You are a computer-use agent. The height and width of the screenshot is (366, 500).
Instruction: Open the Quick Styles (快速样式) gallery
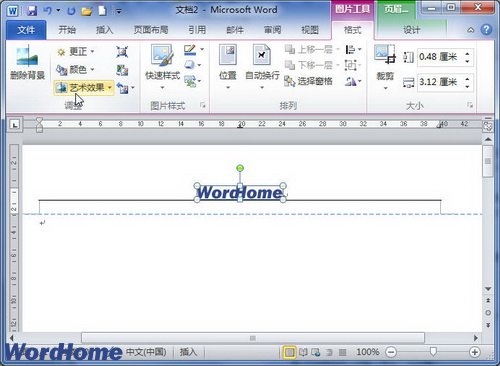162,67
